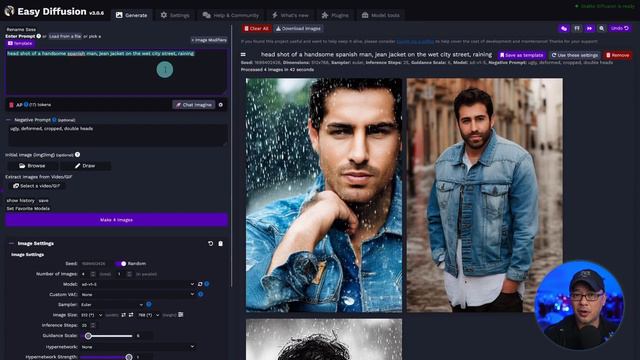Click the Enter Prompt help icon
The image size is (640, 360).
point(39,36)
